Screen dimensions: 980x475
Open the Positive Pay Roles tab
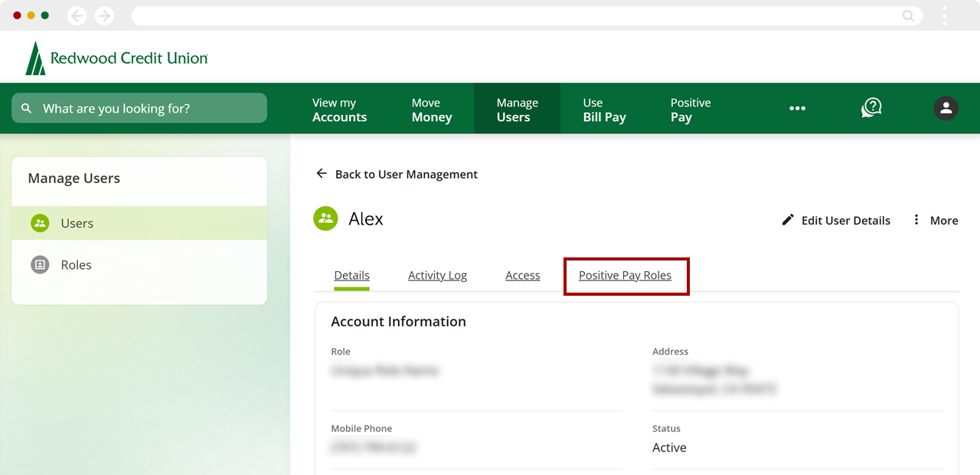[x=625, y=275]
